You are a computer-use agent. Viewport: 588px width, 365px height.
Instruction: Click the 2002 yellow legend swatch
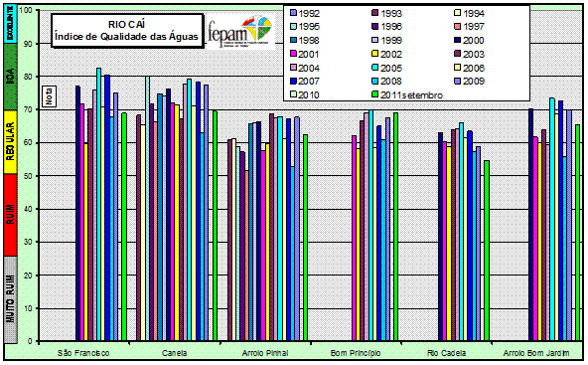point(375,54)
